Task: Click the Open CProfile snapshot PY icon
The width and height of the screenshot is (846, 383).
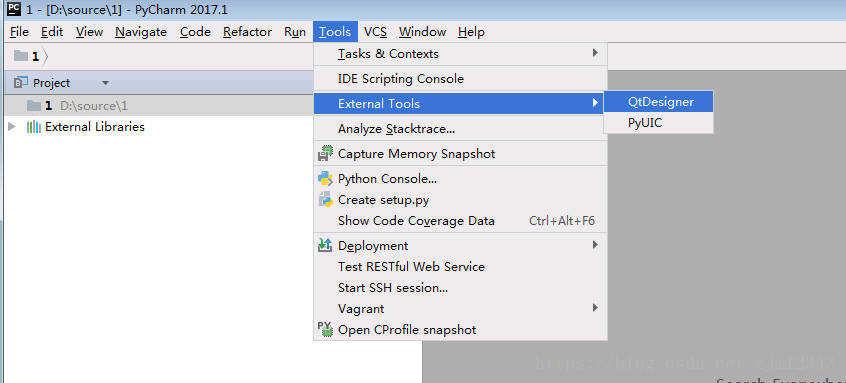Action: click(x=325, y=330)
